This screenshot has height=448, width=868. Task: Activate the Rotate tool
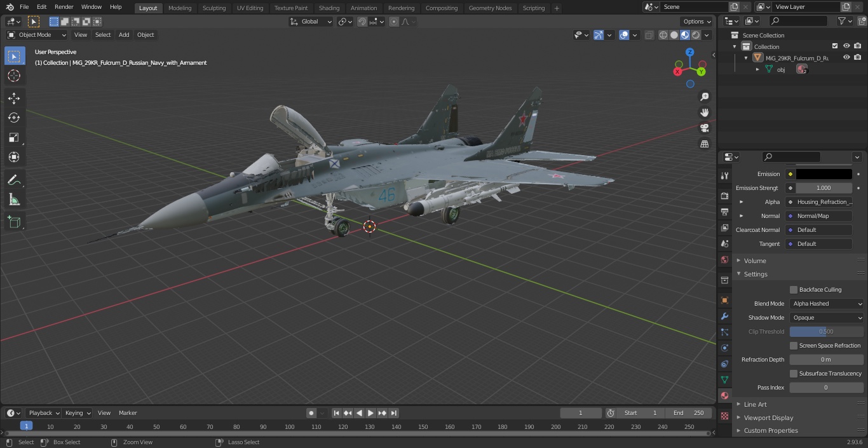pyautogui.click(x=14, y=118)
